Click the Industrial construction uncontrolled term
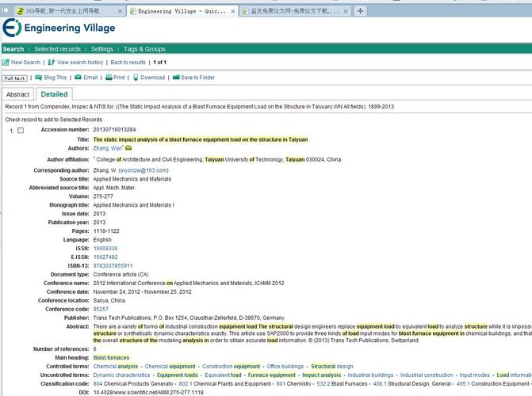This screenshot has width=532, height=396. (x=427, y=375)
